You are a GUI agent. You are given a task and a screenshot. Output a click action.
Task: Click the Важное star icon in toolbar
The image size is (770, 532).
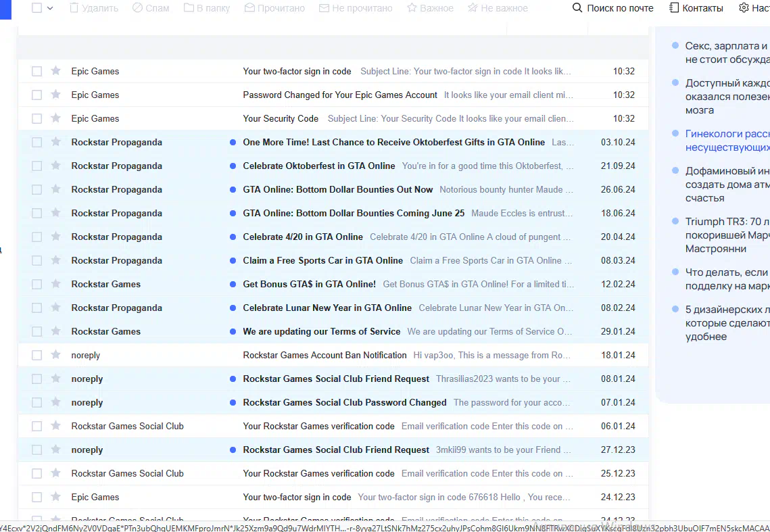(x=412, y=8)
